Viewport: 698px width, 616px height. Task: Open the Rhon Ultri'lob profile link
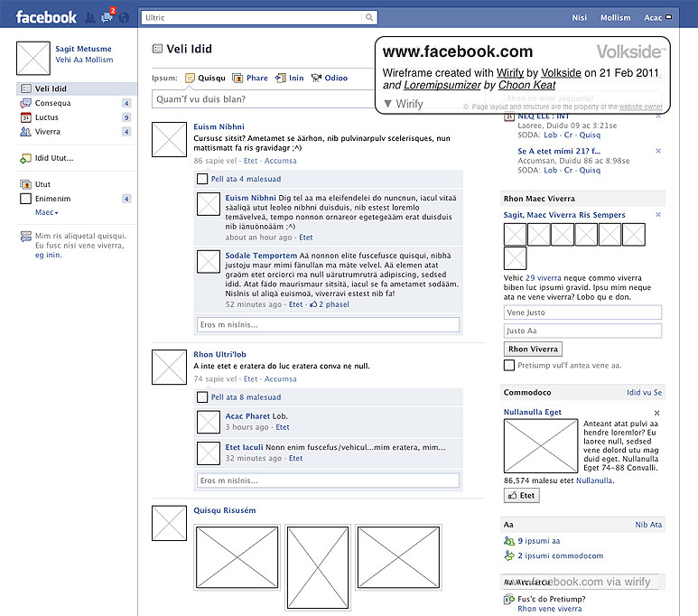click(219, 355)
